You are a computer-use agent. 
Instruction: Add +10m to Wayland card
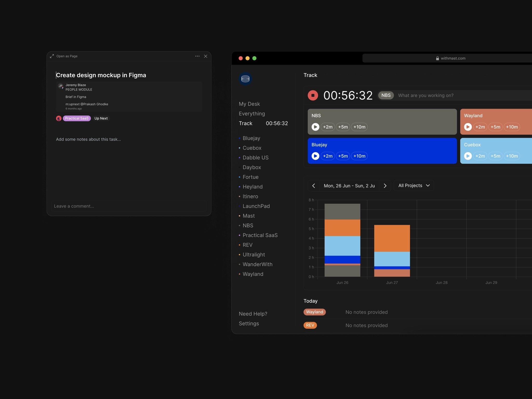coord(512,127)
